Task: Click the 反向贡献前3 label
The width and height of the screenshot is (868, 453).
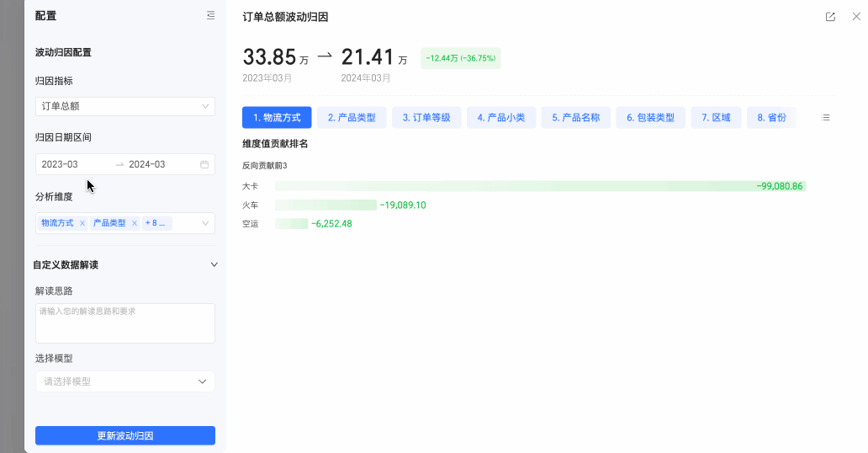Action: (265, 165)
